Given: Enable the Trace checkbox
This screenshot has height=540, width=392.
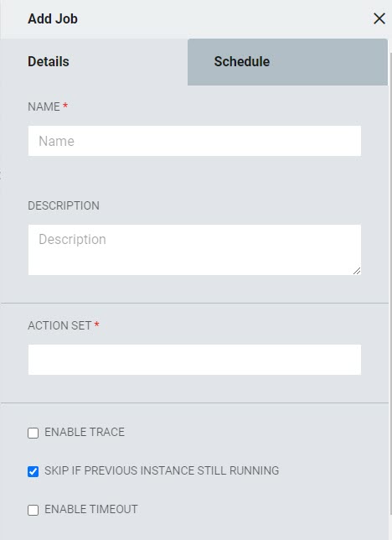Looking at the screenshot, I should pyautogui.click(x=33, y=433).
